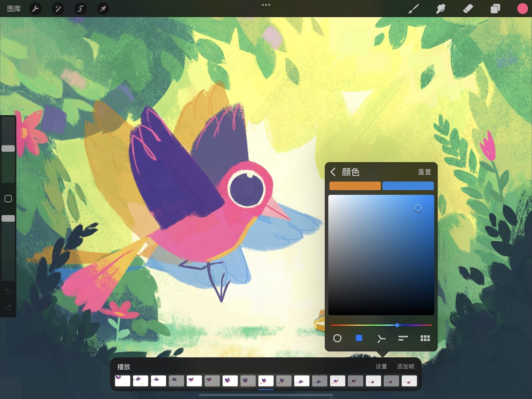Open animation 设置 settings
This screenshot has width=532, height=399.
[381, 366]
